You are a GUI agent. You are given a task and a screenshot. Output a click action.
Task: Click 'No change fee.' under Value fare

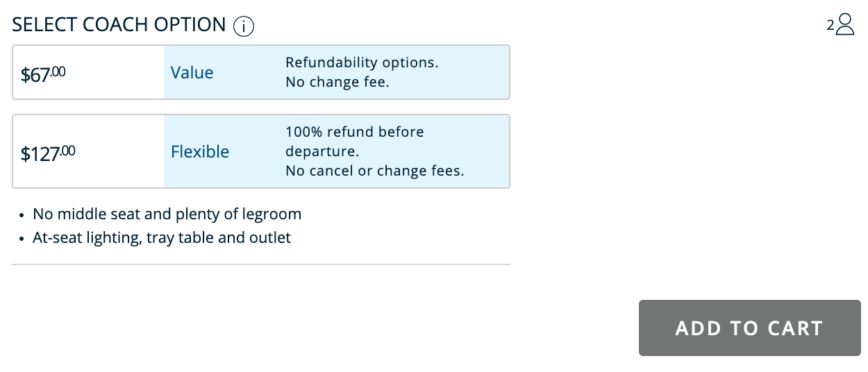pos(337,82)
